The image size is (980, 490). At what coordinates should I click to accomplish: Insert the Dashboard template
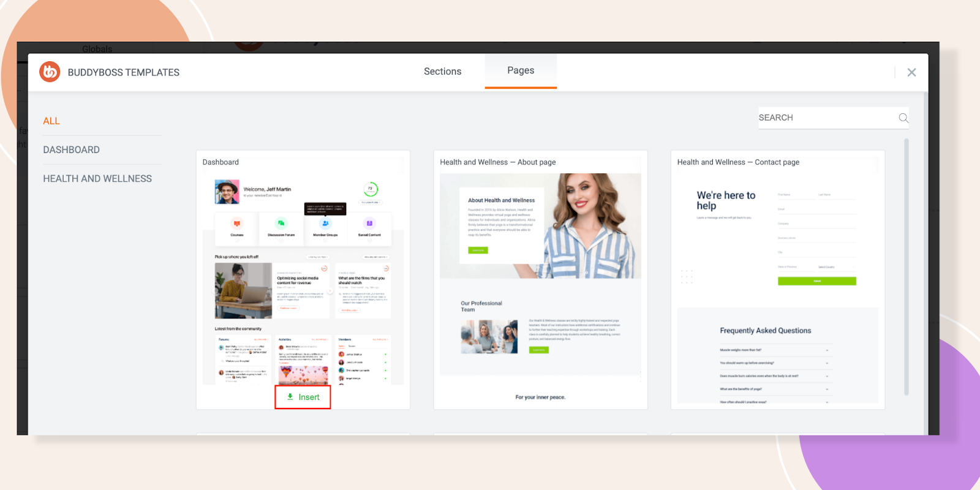[x=303, y=397]
